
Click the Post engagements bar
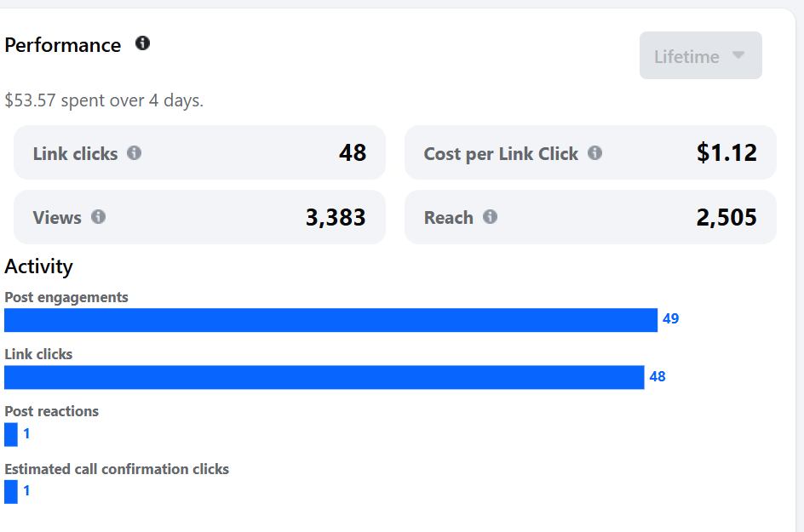(330, 320)
